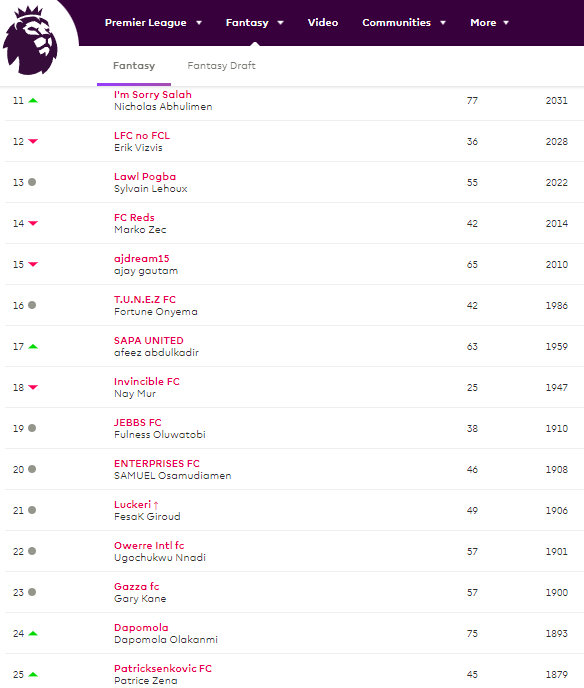Expand the Premier League dropdown menu

[153, 23]
